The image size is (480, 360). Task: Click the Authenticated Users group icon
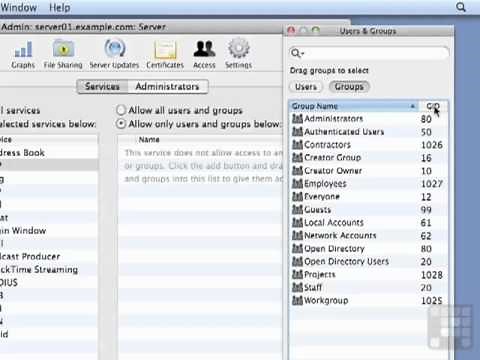[297, 131]
